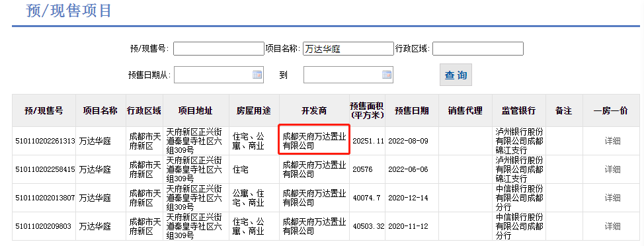The height and width of the screenshot is (246, 644).
Task: Click presale area value 40074.7
Action: 366,198
